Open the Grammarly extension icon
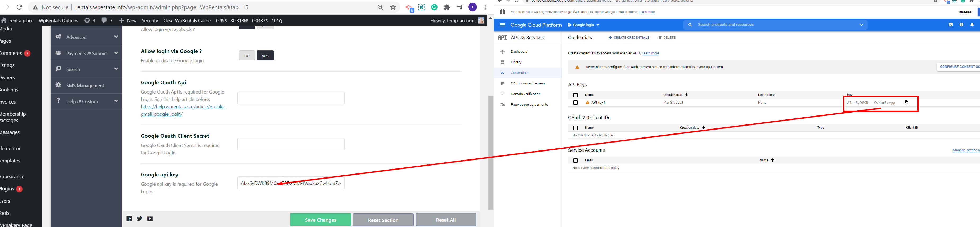This screenshot has height=227, width=980. pos(434,7)
